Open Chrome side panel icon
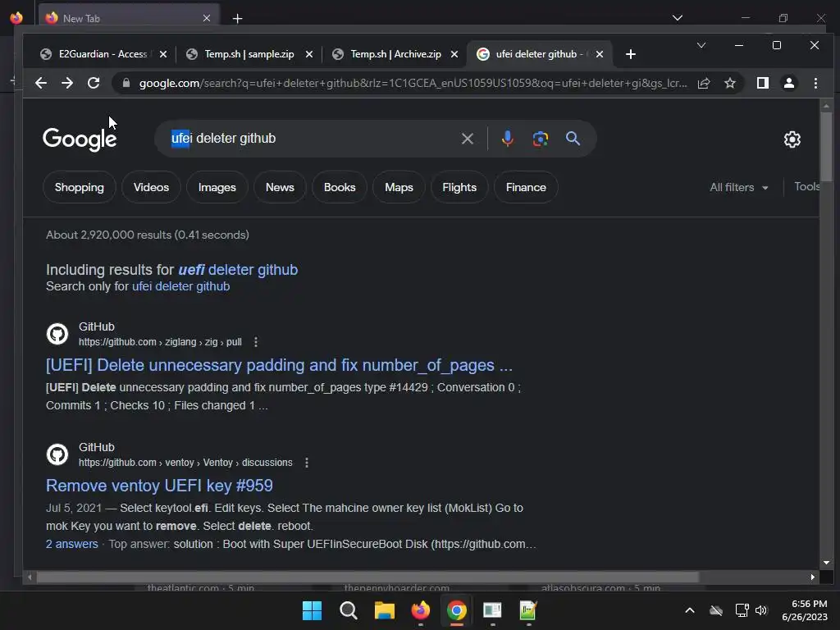 click(x=762, y=83)
